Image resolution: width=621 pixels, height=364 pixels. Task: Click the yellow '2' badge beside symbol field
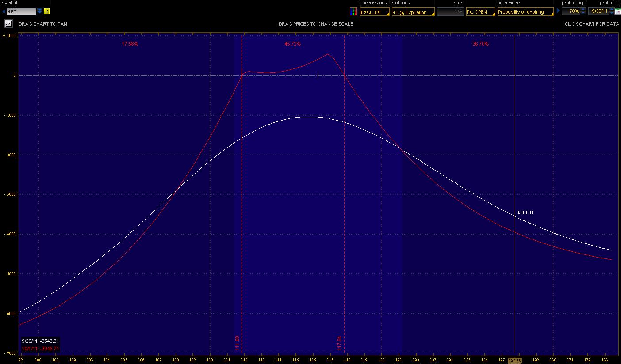click(x=46, y=11)
